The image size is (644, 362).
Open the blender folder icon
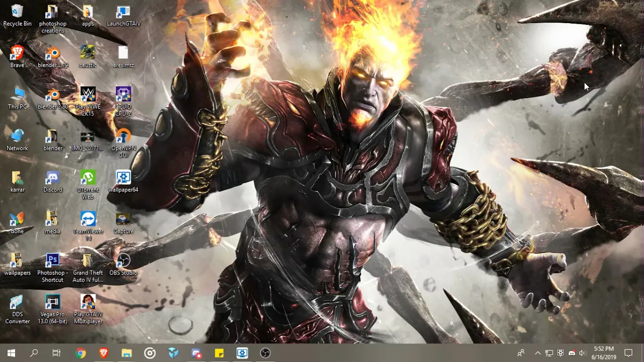(x=53, y=140)
